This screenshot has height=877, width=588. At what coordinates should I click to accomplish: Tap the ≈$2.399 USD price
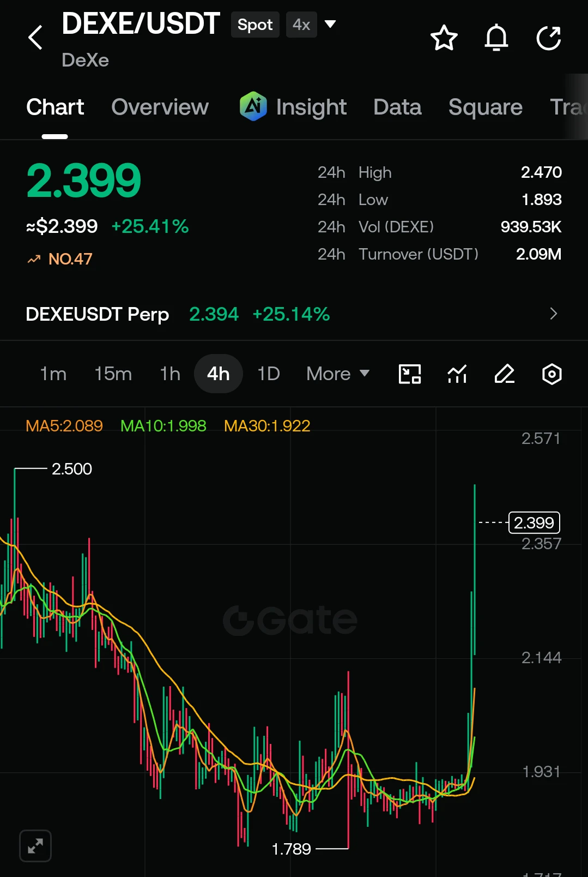(62, 226)
